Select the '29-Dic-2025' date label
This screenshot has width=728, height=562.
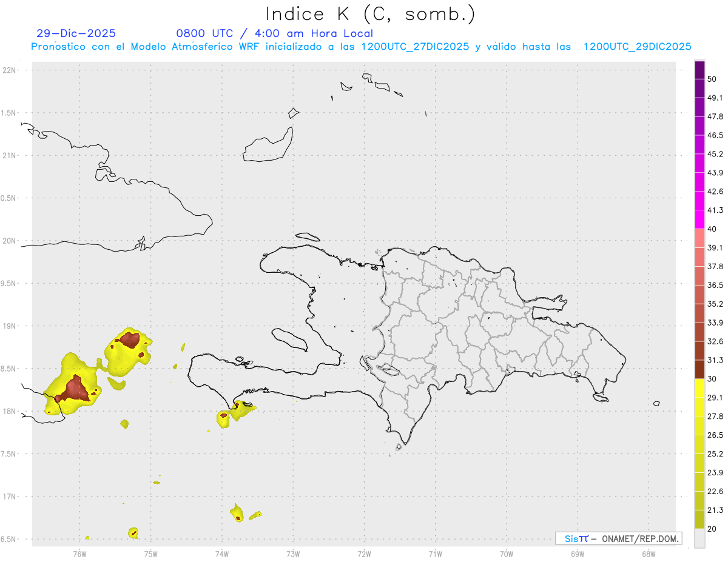coord(76,33)
